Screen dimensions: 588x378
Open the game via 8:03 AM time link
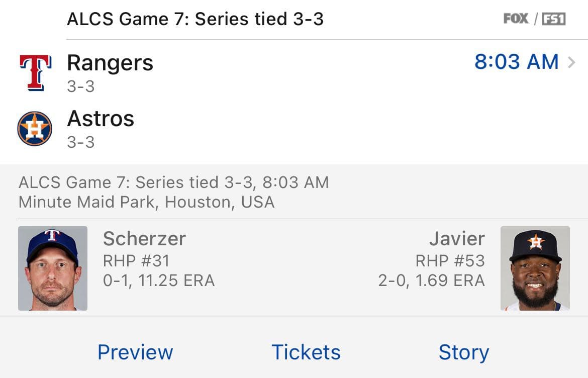(517, 61)
